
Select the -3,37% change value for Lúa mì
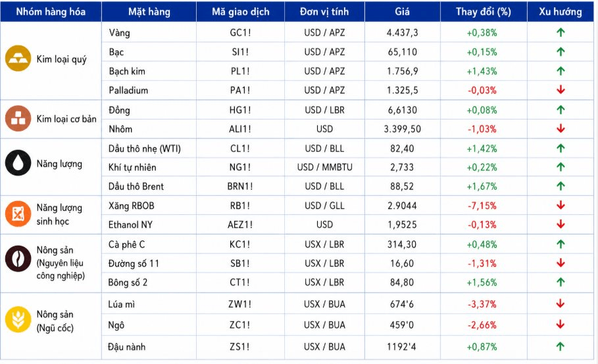coord(482,304)
